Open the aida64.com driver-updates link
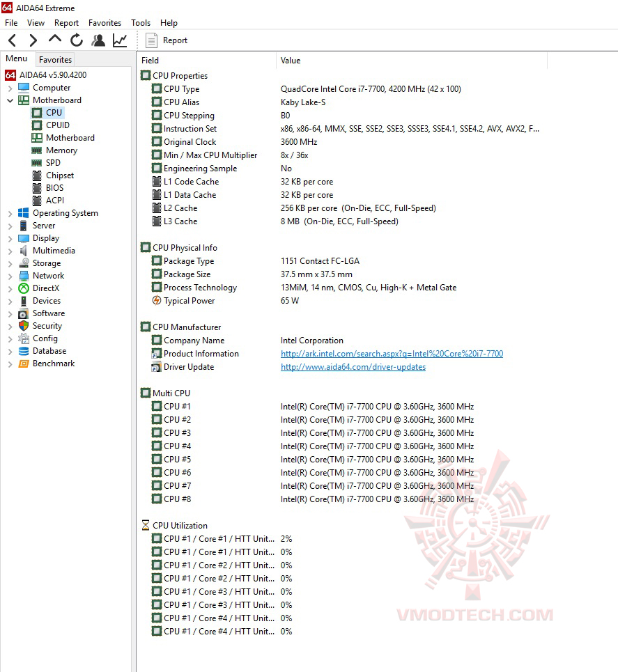Screen dimensions: 618x672 tap(353, 367)
